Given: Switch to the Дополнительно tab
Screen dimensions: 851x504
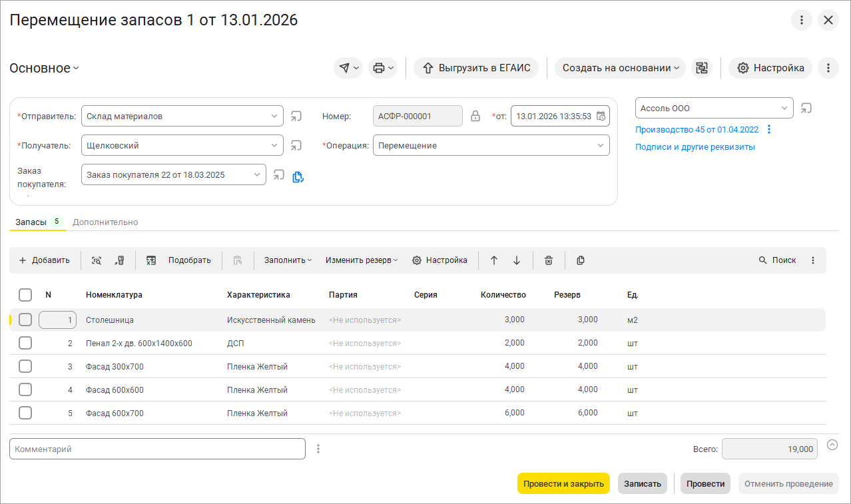Looking at the screenshot, I should 105,222.
